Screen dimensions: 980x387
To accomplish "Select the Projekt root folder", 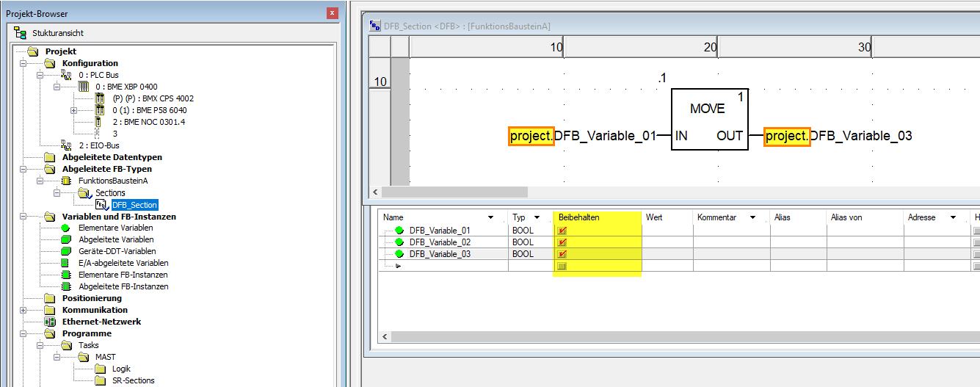I will point(33,51).
